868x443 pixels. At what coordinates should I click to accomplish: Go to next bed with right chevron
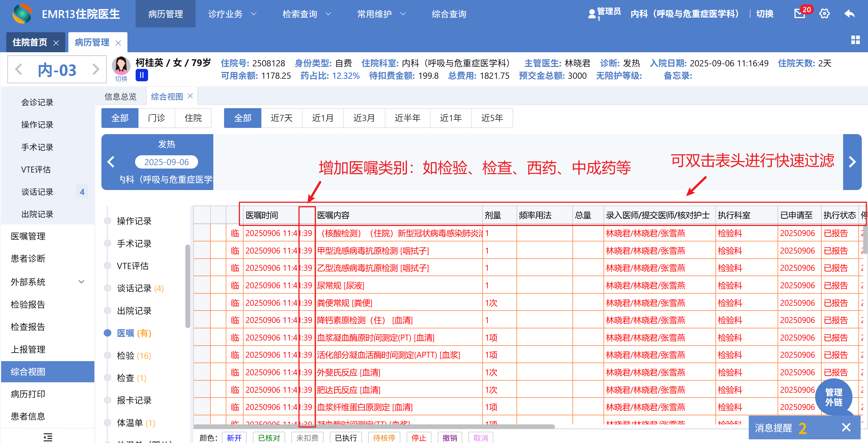[96, 69]
